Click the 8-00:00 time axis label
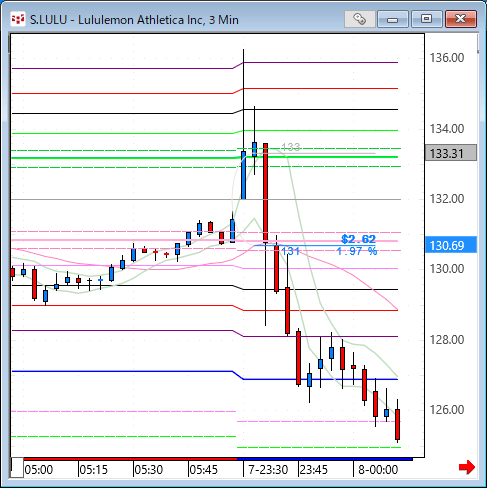The width and height of the screenshot is (487, 488). click(x=378, y=470)
